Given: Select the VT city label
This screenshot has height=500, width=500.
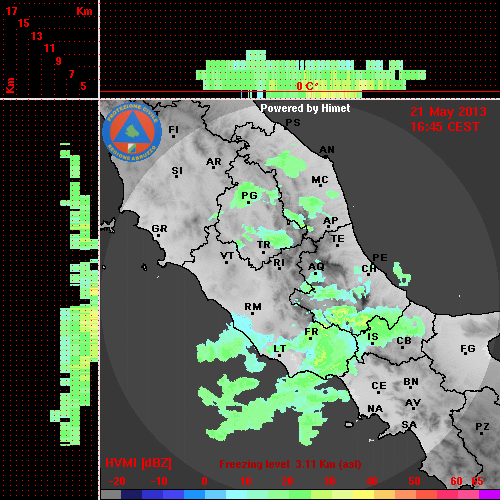Looking at the screenshot, I should [227, 256].
